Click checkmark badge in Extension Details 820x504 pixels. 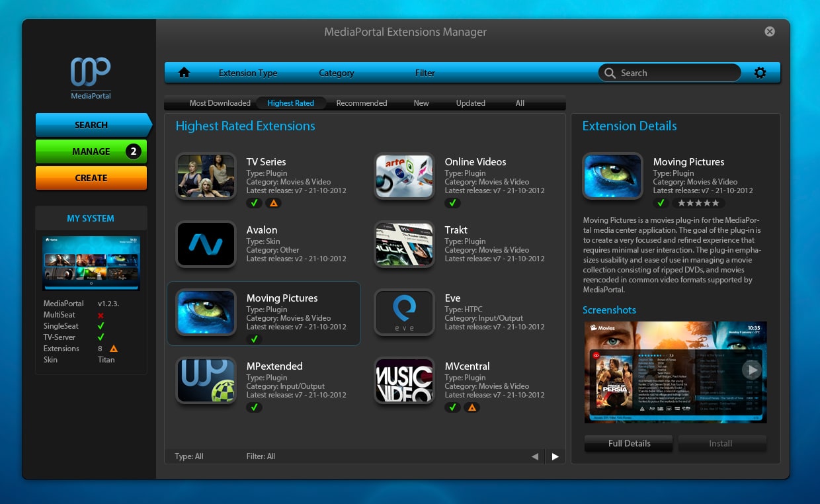[661, 203]
